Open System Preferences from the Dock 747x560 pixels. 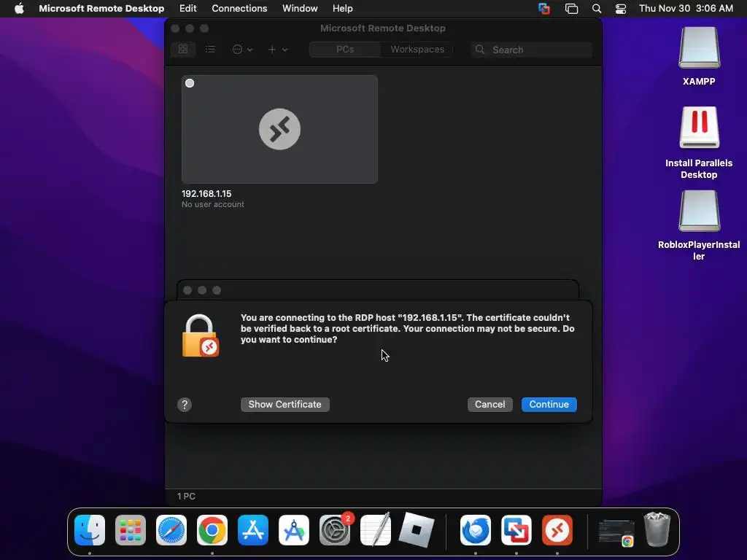coord(335,530)
